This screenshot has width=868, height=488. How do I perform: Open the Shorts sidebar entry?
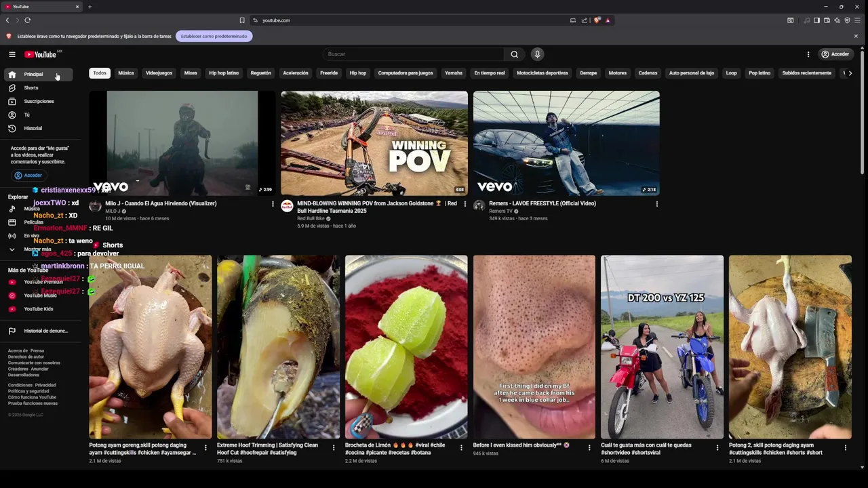(38, 88)
